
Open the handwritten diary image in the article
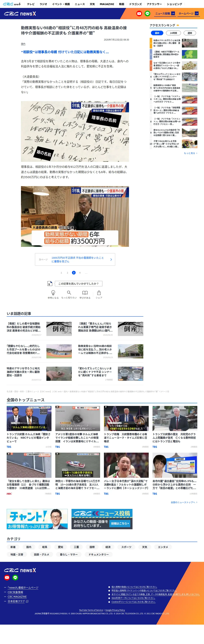[x=75, y=131]
